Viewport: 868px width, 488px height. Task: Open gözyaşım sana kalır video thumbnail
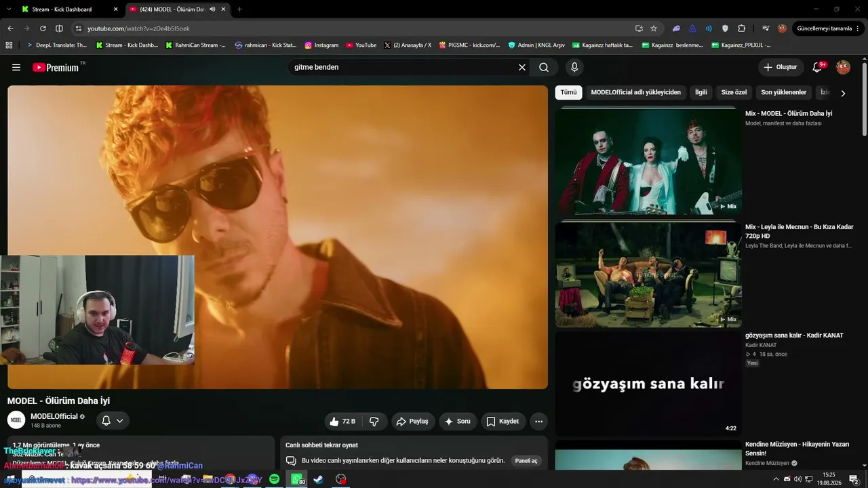pos(648,384)
